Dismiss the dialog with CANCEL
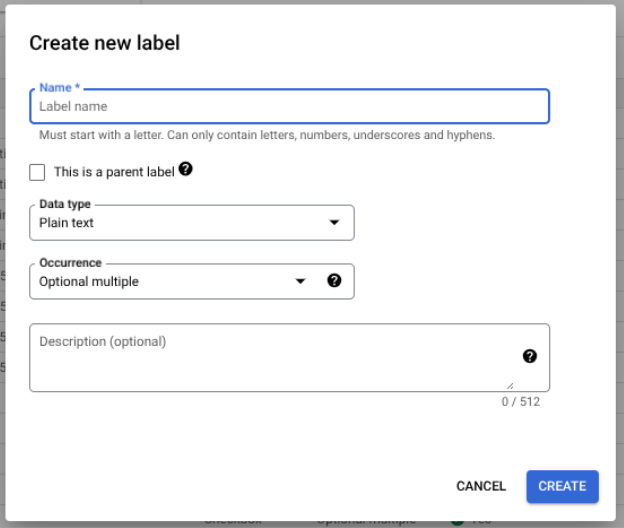 [481, 486]
